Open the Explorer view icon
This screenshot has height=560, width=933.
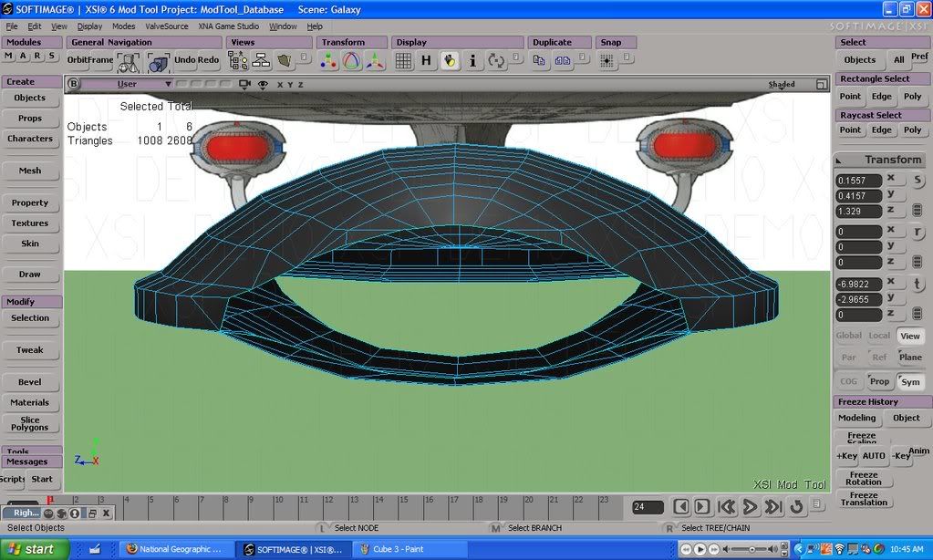(238, 61)
